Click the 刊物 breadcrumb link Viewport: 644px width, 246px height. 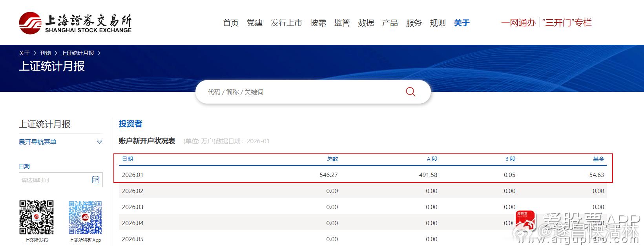[46, 53]
